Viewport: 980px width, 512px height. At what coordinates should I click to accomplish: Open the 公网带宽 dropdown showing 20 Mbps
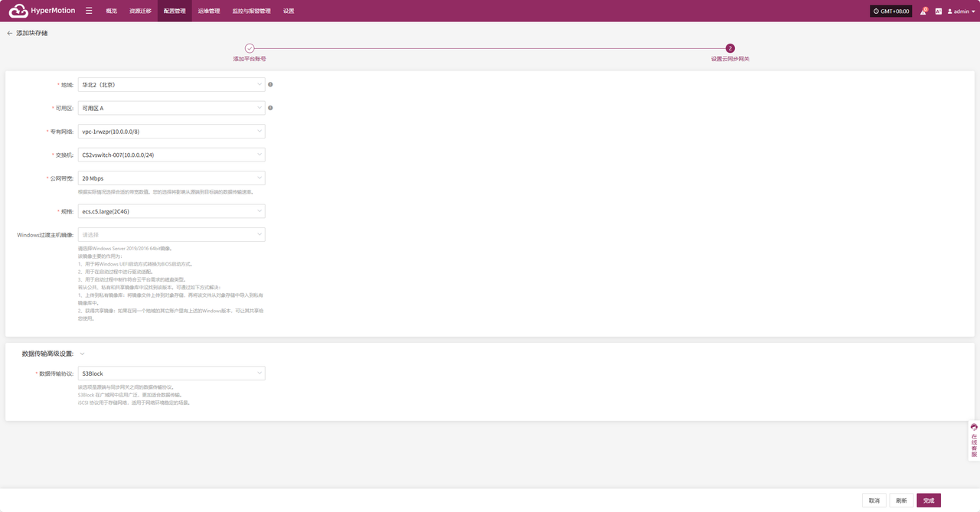point(171,178)
